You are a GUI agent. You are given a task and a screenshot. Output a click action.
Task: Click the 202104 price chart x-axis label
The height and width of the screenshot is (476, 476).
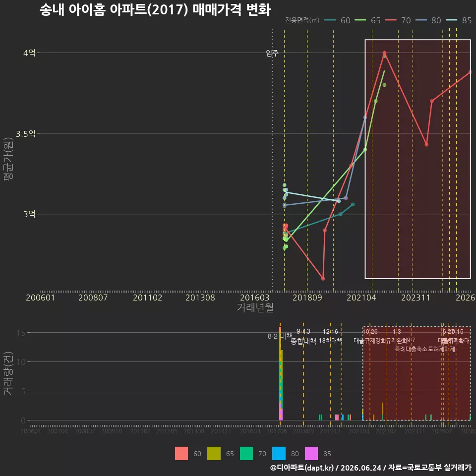coord(361,297)
